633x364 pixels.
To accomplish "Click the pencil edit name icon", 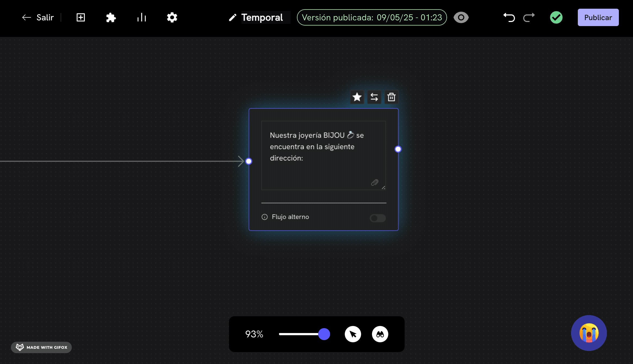I will click(x=232, y=18).
